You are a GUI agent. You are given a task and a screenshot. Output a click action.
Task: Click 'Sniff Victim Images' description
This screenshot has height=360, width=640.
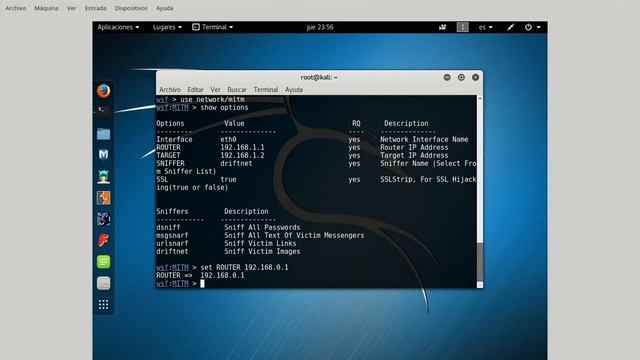point(262,251)
